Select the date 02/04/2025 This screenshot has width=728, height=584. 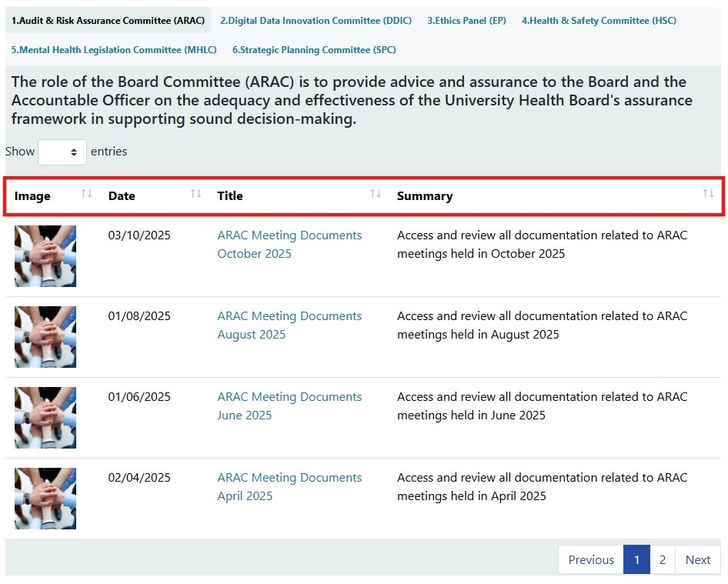point(139,478)
